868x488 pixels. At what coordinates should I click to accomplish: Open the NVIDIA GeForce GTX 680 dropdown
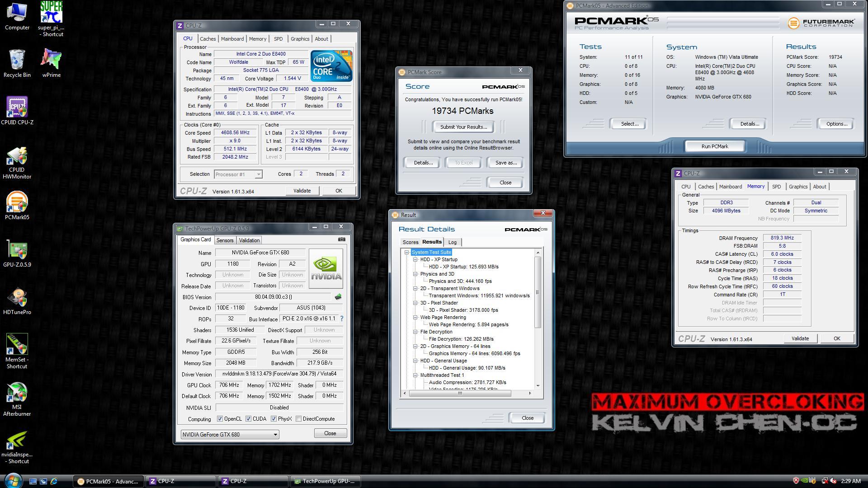tap(230, 434)
